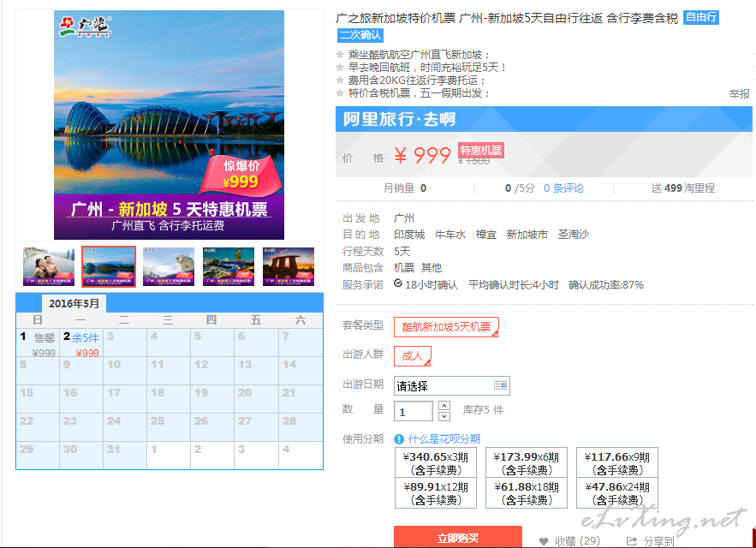
Task: Click the product title starting 广之旅新加坡特价机票
Action: 506,18
